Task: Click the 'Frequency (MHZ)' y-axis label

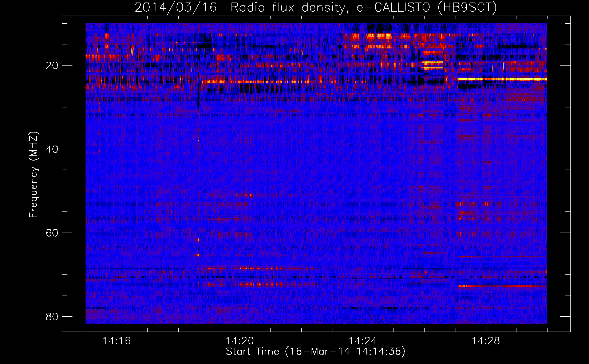Action: (x=33, y=175)
